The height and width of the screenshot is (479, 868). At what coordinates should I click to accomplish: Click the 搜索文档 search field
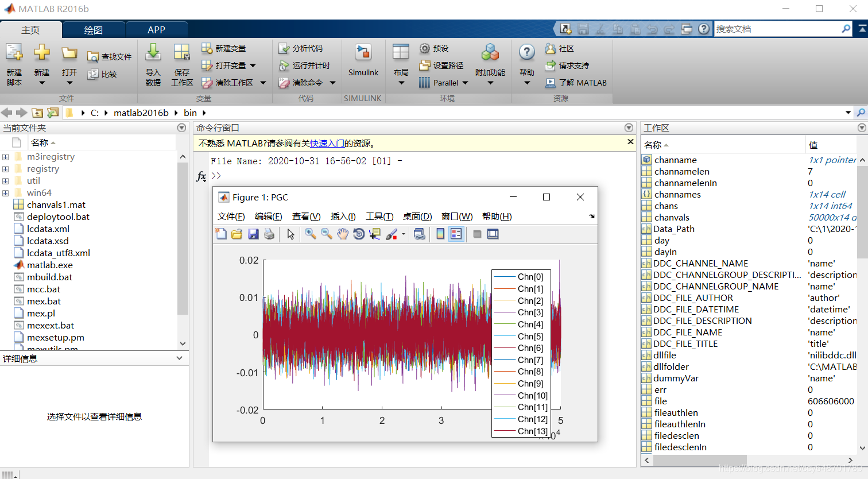pos(778,29)
